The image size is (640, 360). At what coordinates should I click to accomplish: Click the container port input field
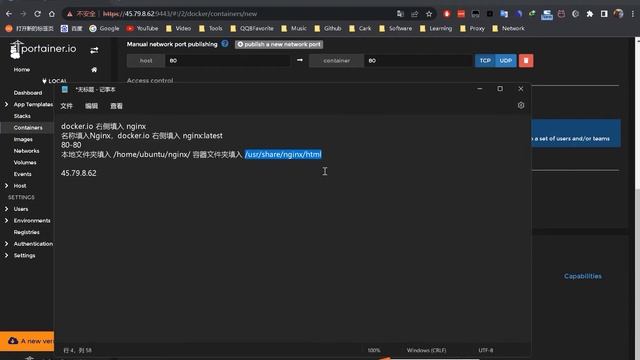click(418, 60)
